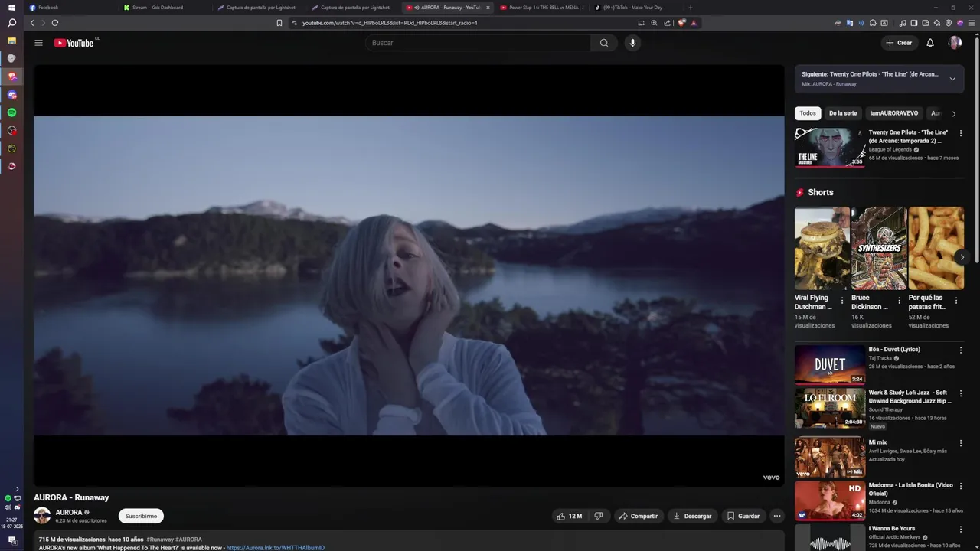Open more actions (three dots) below video
The image size is (980, 551).
(777, 516)
